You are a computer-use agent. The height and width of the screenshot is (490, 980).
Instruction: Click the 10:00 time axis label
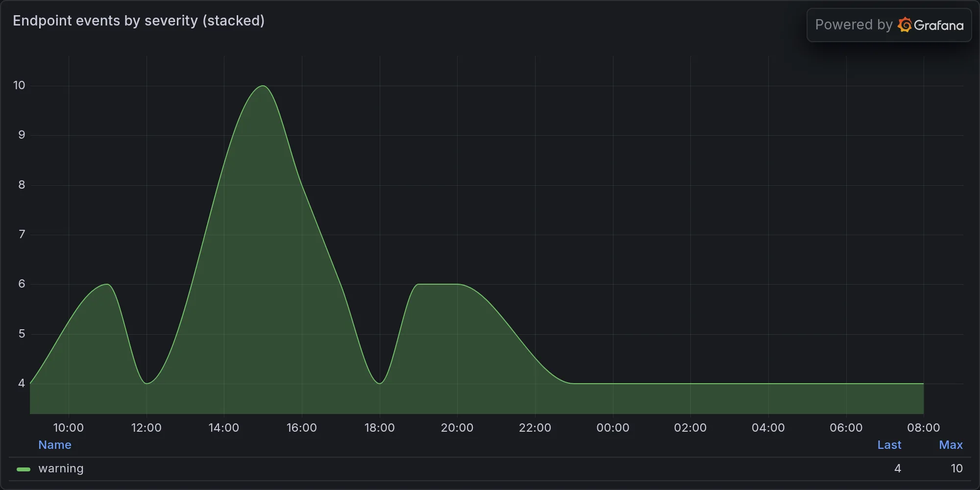pos(68,428)
